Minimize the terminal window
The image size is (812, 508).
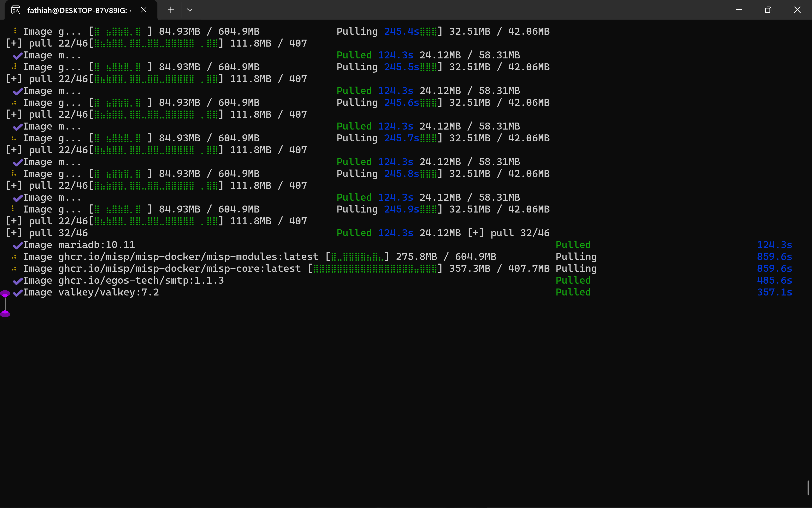739,10
